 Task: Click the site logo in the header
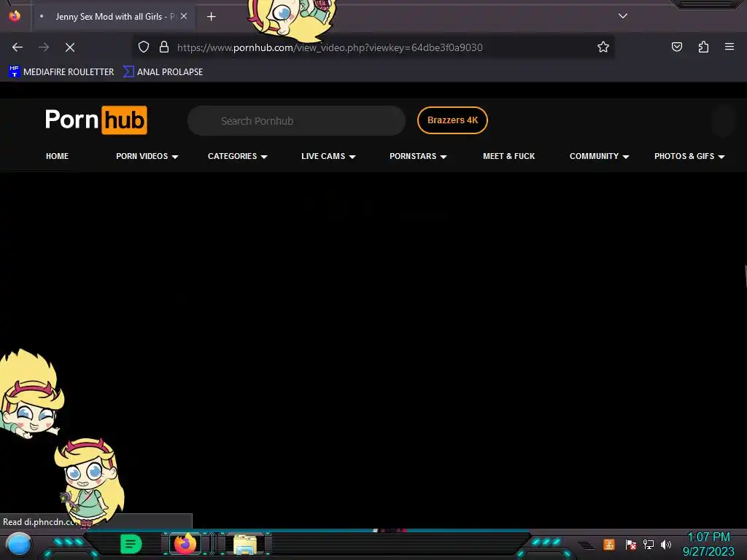96,120
